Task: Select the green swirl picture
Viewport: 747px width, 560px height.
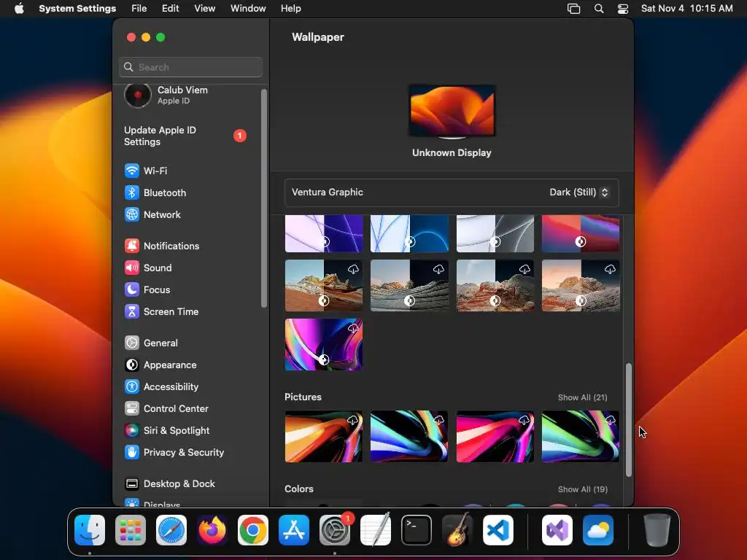Action: click(581, 436)
